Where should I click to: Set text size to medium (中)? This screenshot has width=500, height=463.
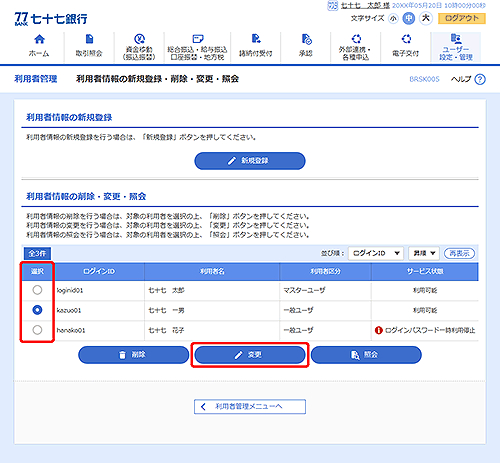(409, 18)
